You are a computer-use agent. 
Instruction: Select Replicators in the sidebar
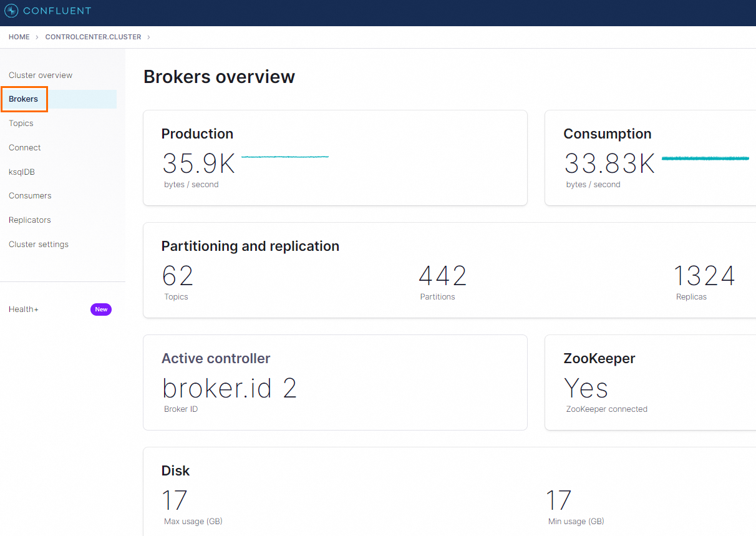click(30, 220)
